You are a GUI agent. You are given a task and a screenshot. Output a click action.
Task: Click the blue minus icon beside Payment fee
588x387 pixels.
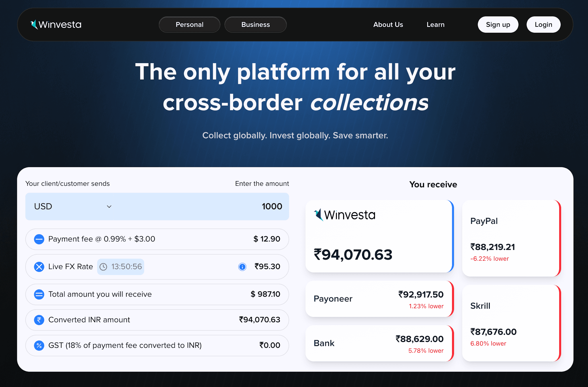tap(39, 239)
